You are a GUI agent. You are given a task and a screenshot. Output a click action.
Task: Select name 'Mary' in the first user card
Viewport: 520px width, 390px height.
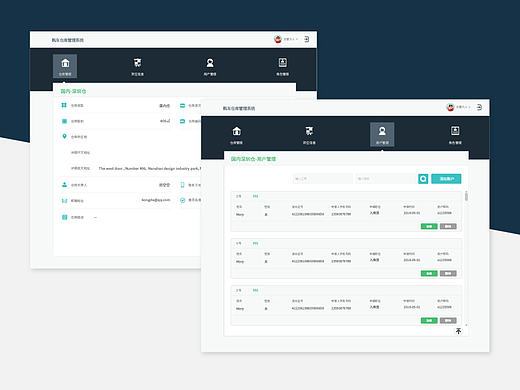[x=240, y=214]
